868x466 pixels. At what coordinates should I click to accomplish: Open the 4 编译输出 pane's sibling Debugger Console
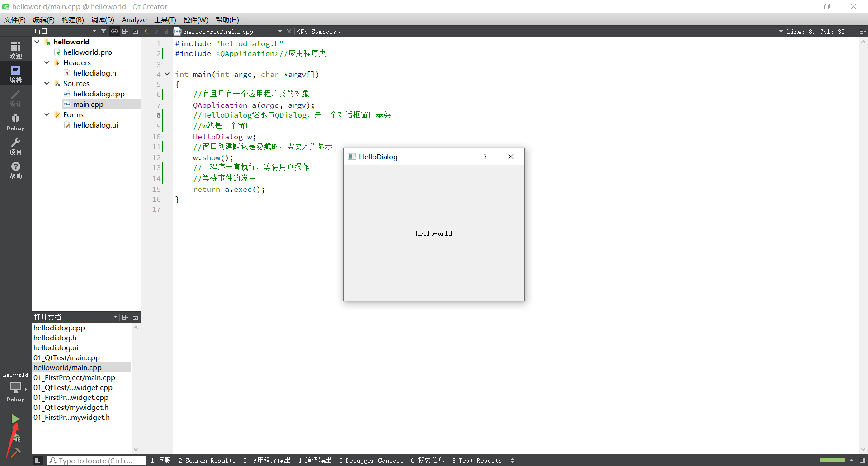coord(371,460)
